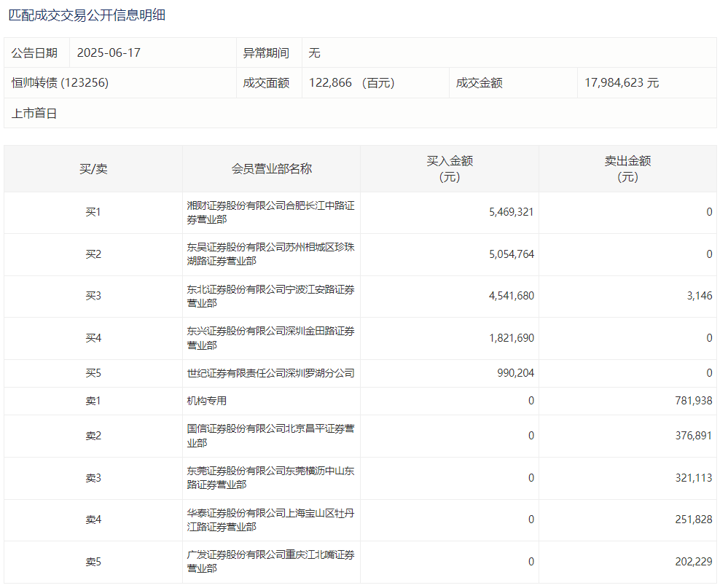
Task: Open 湘财证券 合肥长江中路 branch entry
Action: pos(270,213)
